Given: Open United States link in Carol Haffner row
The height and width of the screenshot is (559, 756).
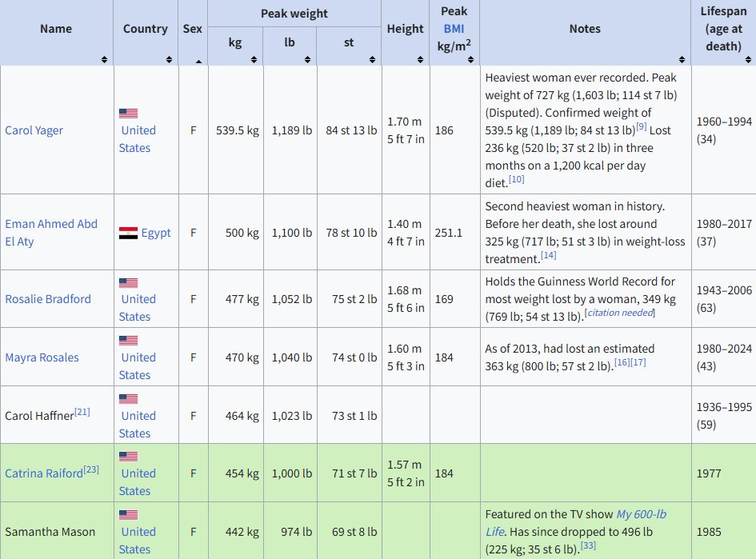Looking at the screenshot, I should pos(138,424).
